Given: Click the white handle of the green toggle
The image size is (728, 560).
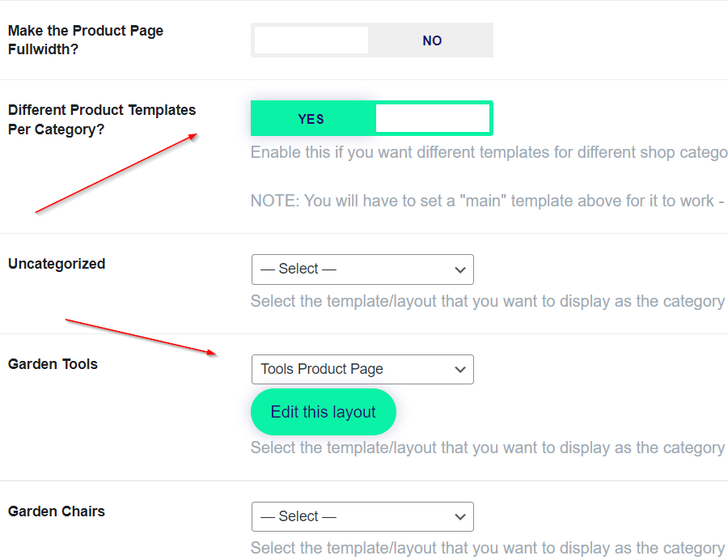Looking at the screenshot, I should 433,119.
